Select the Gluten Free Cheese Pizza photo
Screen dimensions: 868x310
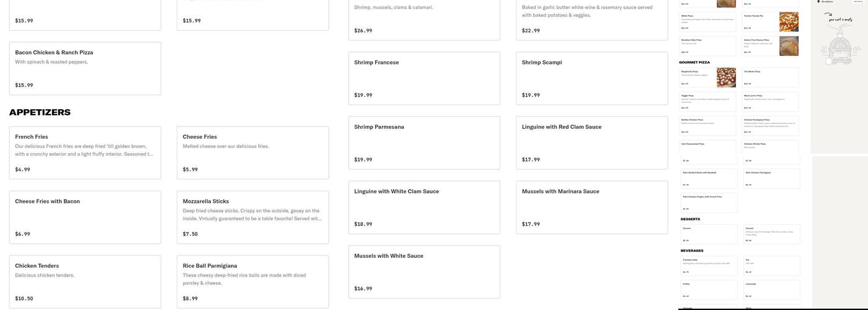click(x=789, y=46)
